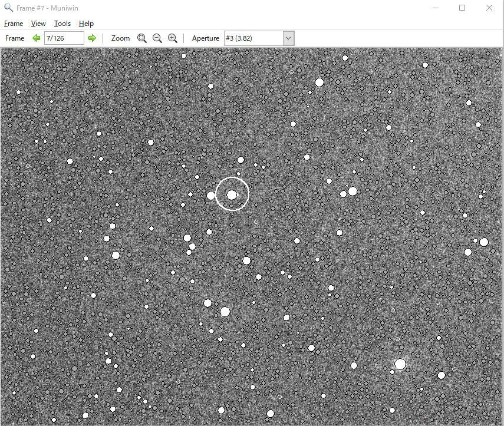This screenshot has width=504, height=426.
Task: Click the frame number field showing 7/126
Action: coord(64,38)
